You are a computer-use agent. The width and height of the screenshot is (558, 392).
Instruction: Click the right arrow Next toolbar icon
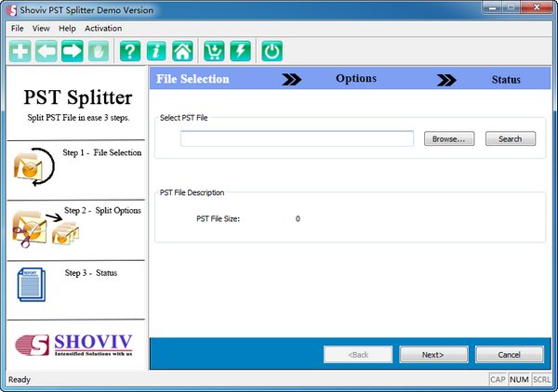[73, 51]
